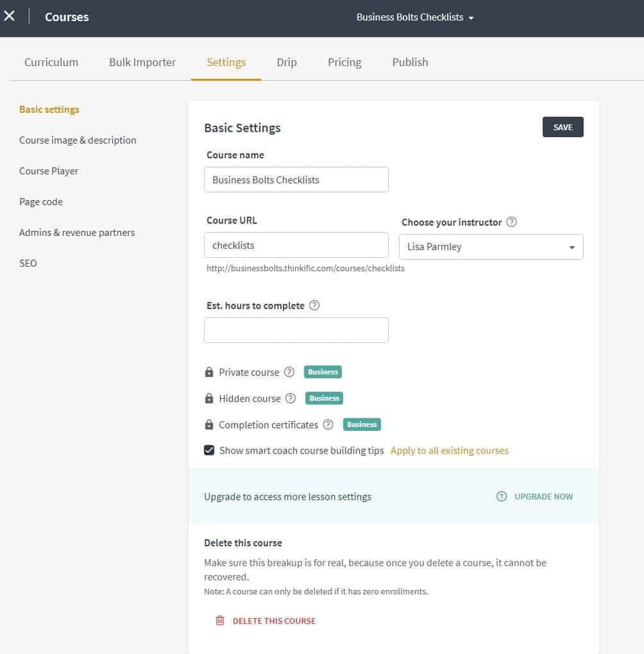The height and width of the screenshot is (654, 644).
Task: Uncheck Show smart coach course building tips
Action: pos(209,451)
